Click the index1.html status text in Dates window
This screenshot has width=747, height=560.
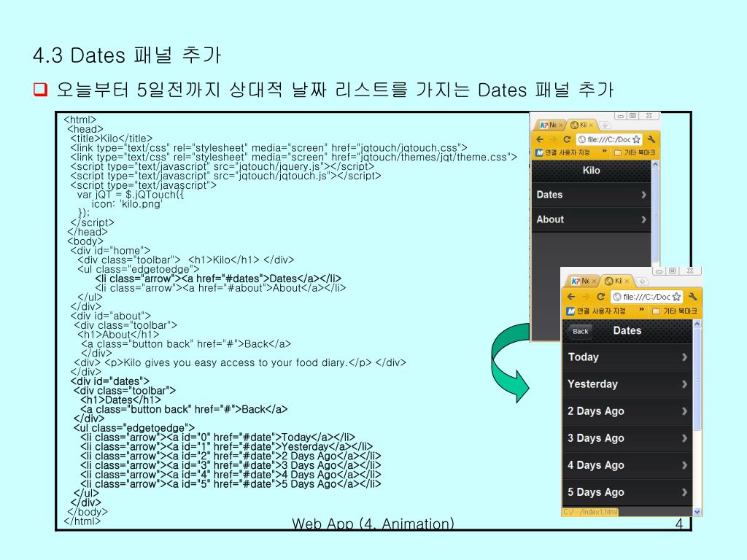coord(590,512)
